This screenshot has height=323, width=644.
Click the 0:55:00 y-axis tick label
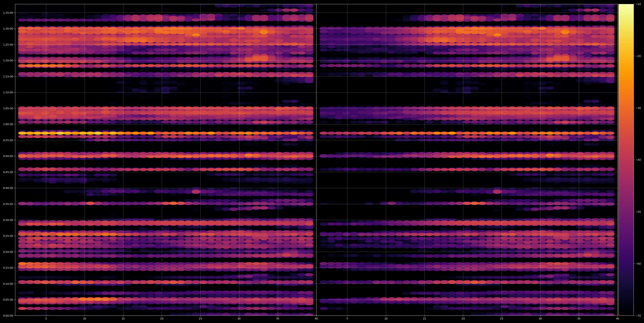(8, 140)
